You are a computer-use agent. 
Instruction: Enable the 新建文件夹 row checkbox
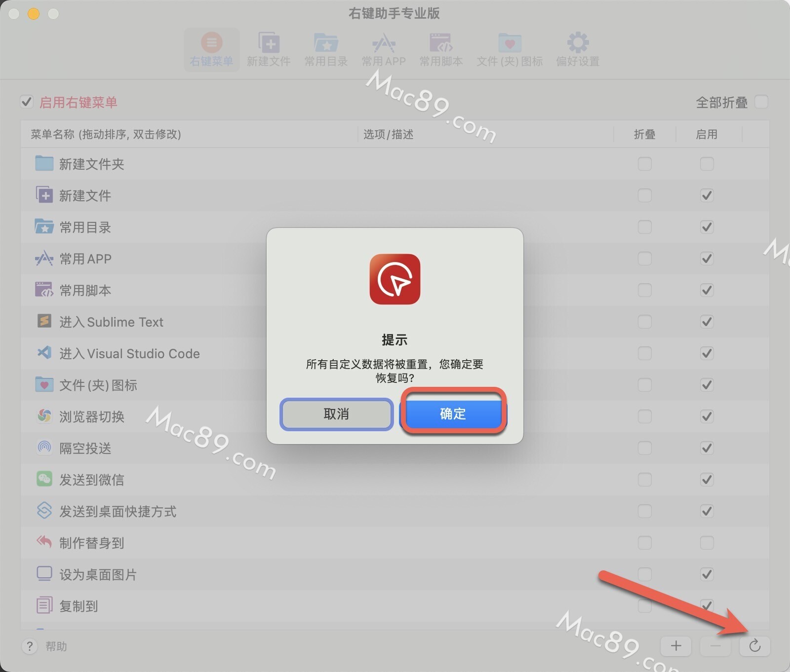pyautogui.click(x=707, y=164)
